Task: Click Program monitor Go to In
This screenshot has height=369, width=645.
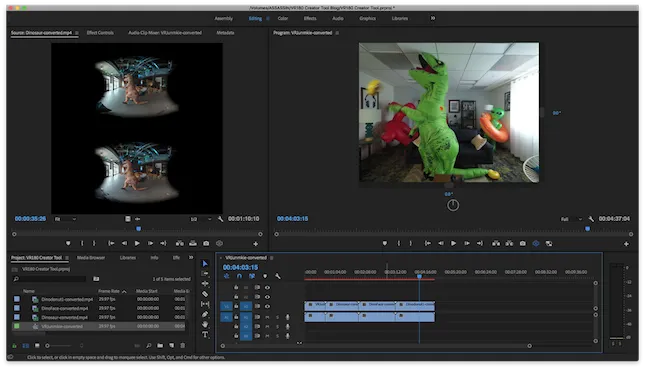Action: [428, 244]
